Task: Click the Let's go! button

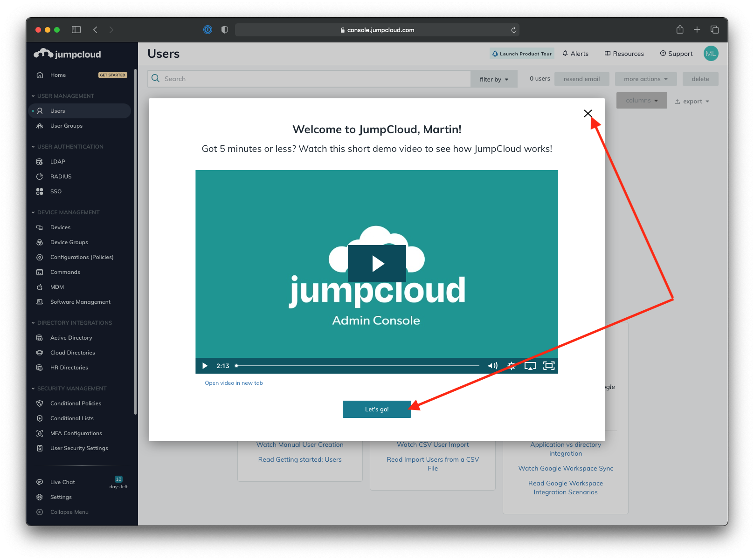Action: click(377, 409)
